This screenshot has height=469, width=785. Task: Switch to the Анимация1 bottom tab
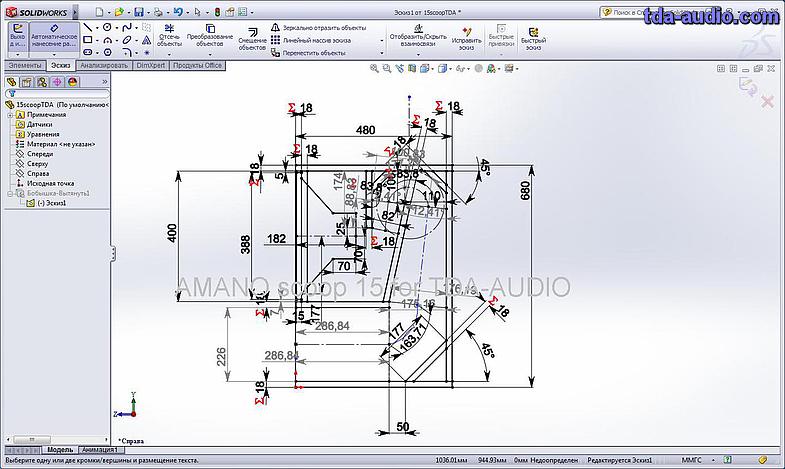[99, 450]
